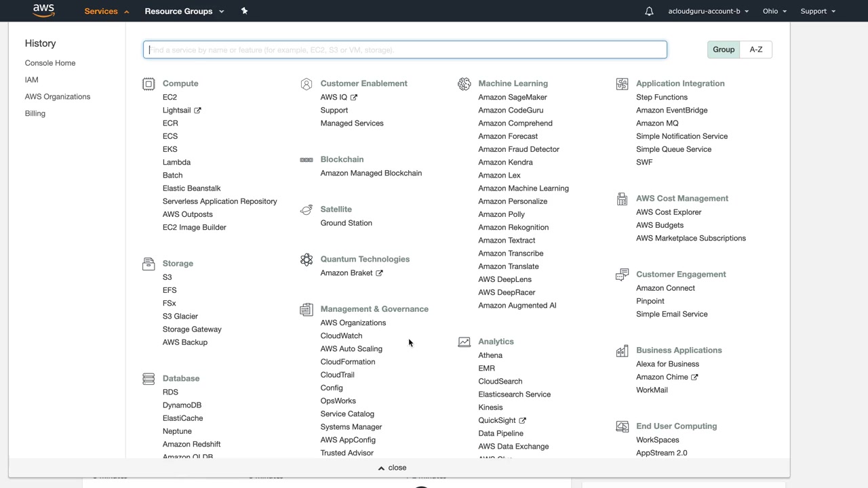Screen dimensions: 868x488
Task: Go to IAM from History
Action: coord(32,80)
